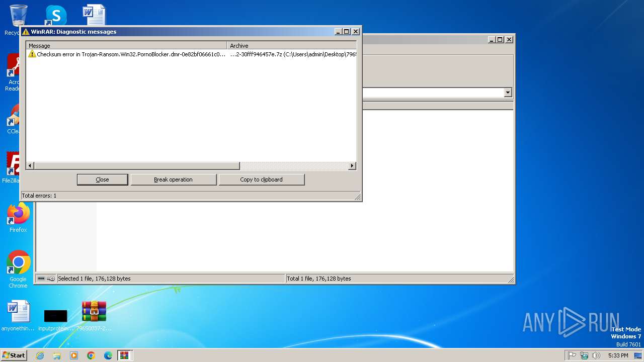The image size is (644, 362).
Task: Open the address dropdown in WinRAR window
Action: click(508, 93)
